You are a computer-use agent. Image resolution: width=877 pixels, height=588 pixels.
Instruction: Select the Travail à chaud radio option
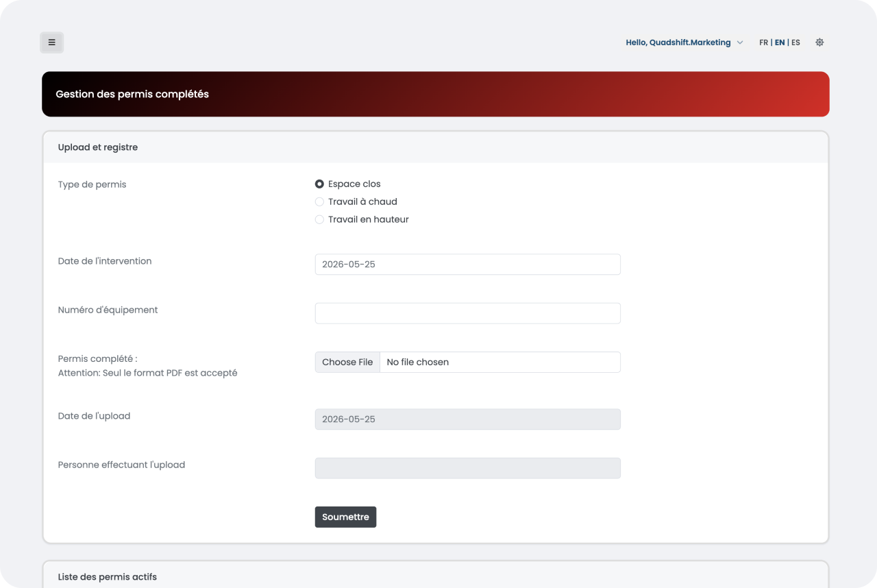[x=319, y=201]
